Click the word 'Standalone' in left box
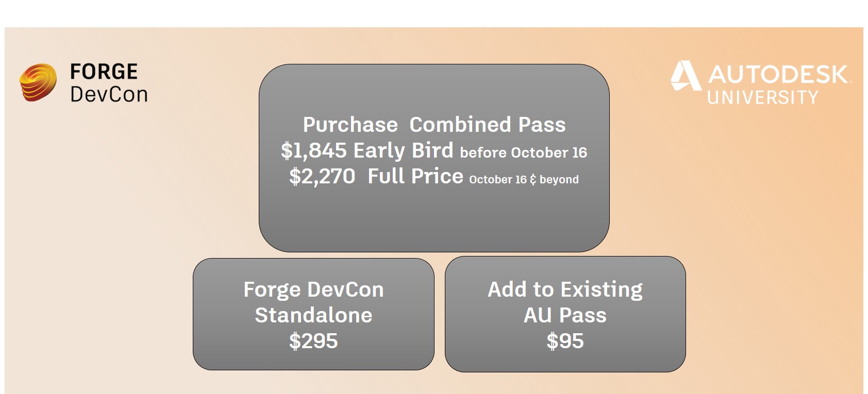 click(x=313, y=315)
